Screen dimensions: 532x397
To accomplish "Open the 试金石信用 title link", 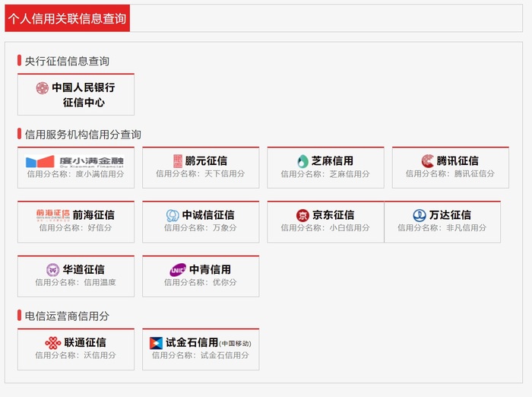I will click(x=192, y=342).
